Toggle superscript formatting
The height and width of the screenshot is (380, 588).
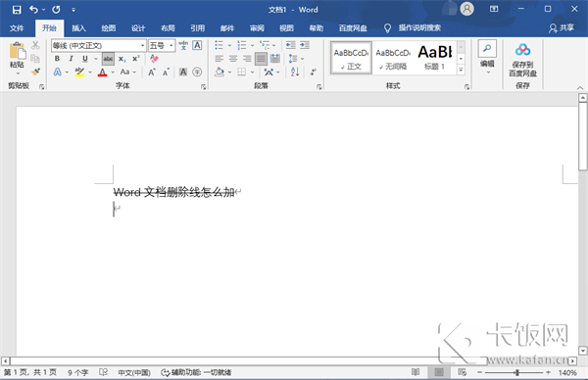point(136,59)
